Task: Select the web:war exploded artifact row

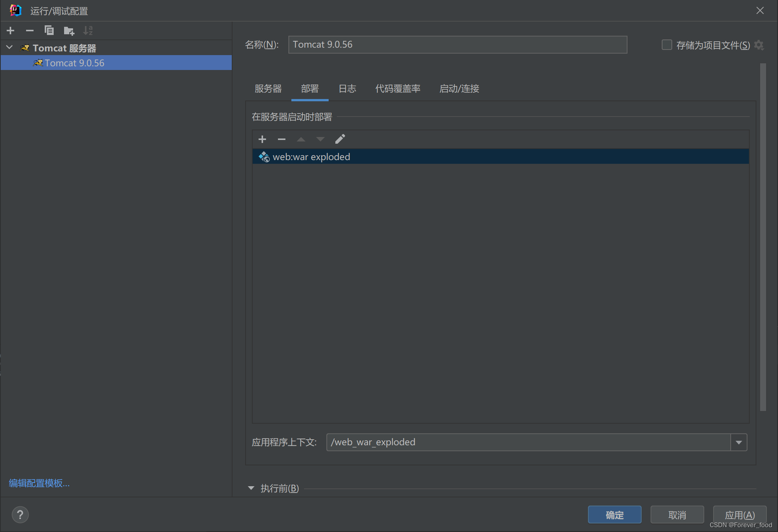Action: click(500, 157)
